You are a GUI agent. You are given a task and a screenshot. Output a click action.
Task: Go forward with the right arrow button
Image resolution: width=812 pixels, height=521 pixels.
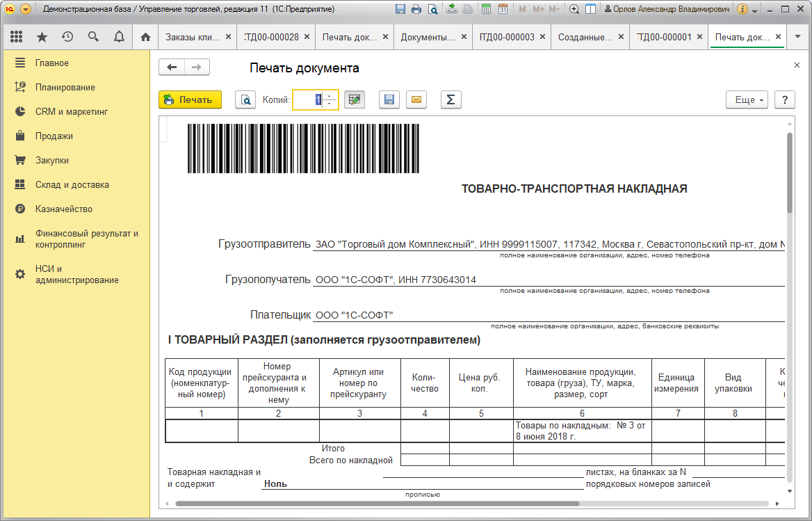click(x=197, y=67)
